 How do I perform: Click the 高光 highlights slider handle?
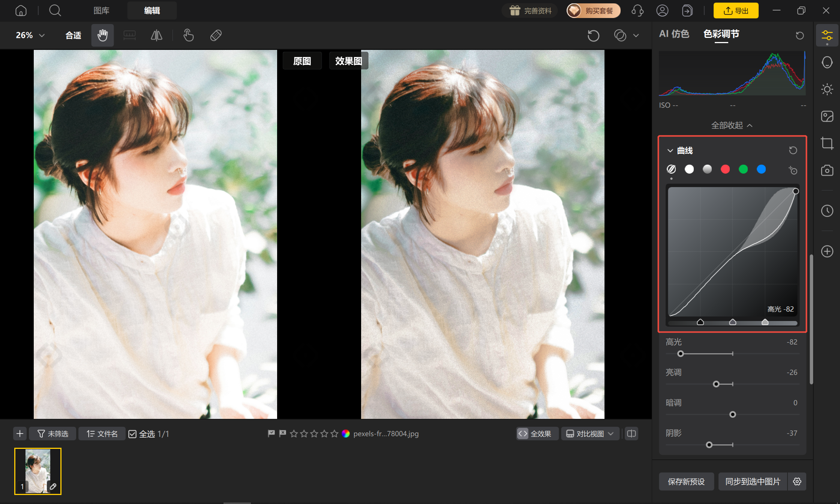coord(681,354)
